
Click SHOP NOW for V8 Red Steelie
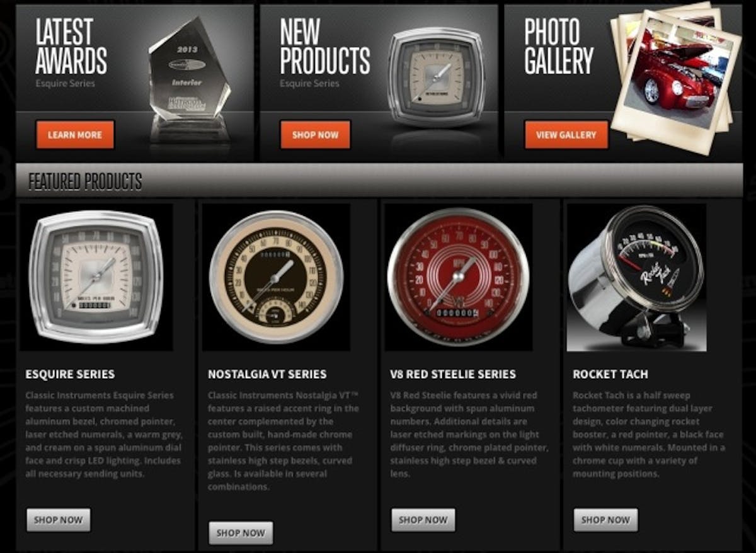click(423, 520)
